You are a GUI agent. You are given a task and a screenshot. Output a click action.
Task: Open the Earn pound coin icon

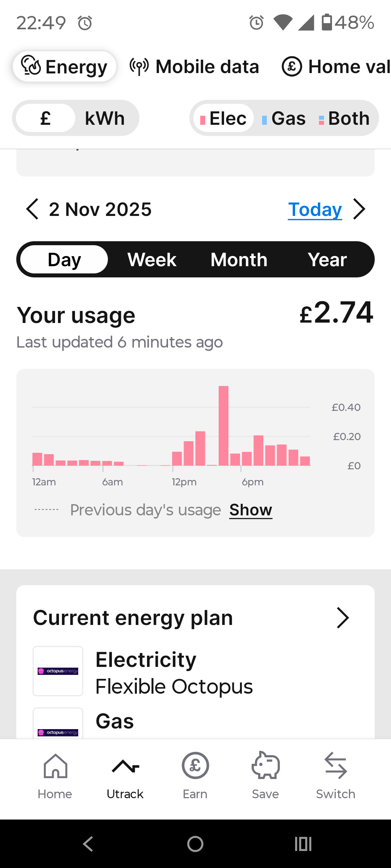tap(195, 766)
